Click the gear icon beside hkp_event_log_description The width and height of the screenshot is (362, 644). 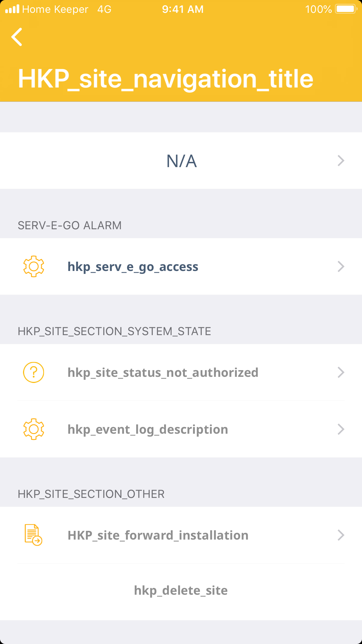[x=34, y=429]
